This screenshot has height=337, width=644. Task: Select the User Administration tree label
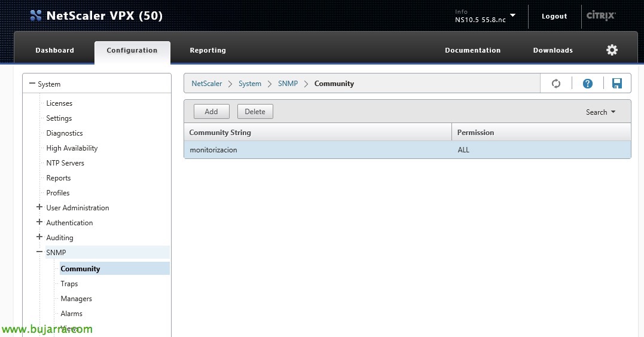[x=78, y=208]
